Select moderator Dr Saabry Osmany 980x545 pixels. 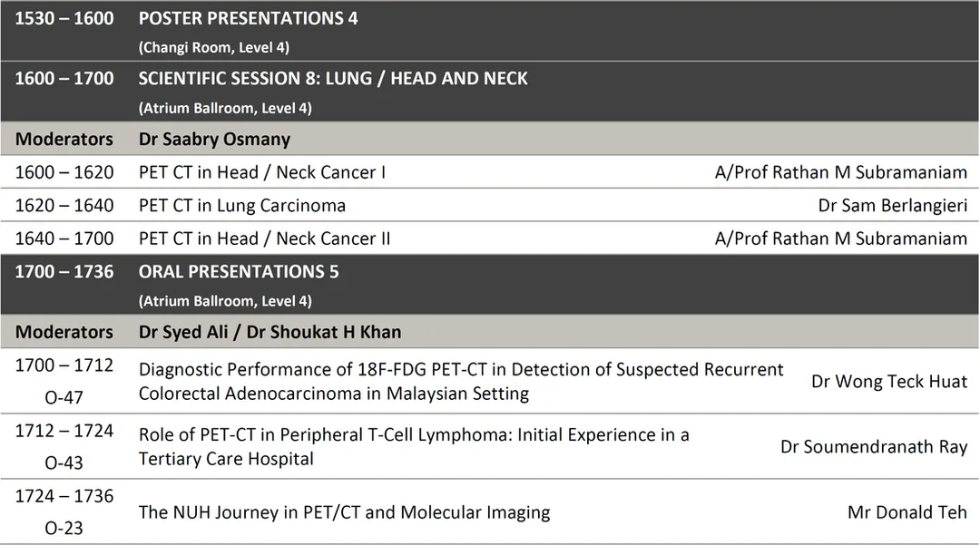coord(214,139)
